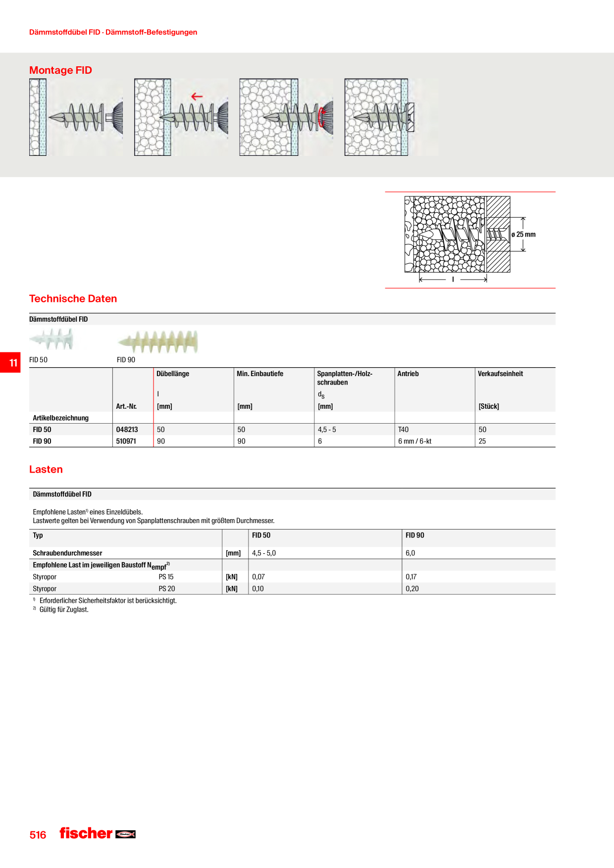
Task: Click the heading Lasten
Action: click(x=46, y=469)
